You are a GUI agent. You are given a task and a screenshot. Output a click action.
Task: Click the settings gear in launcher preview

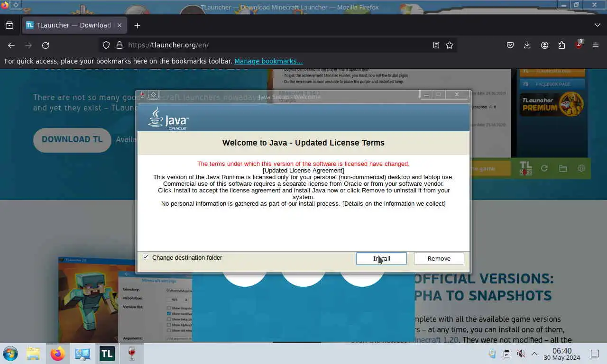(581, 168)
